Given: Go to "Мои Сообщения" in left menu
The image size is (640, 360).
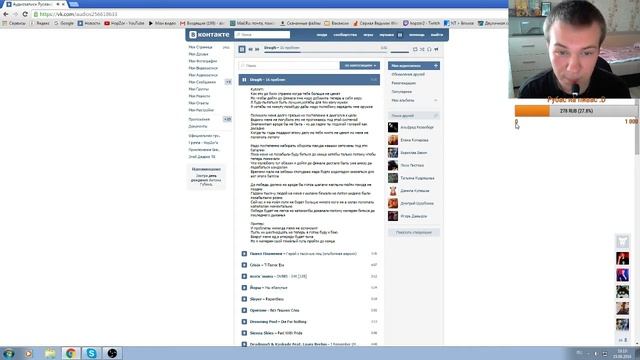Looking at the screenshot, I should (202, 82).
